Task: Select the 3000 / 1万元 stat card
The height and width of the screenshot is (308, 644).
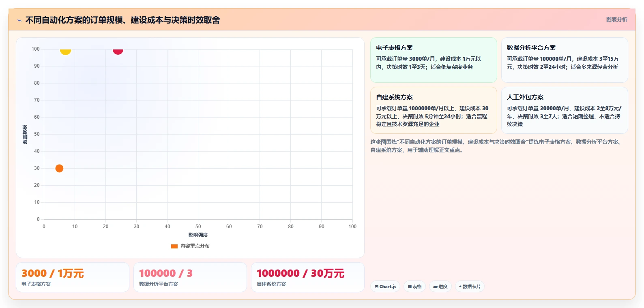Action: pyautogui.click(x=73, y=277)
